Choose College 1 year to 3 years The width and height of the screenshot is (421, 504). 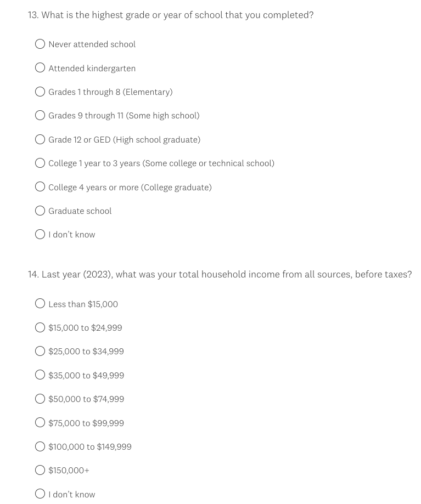point(40,163)
